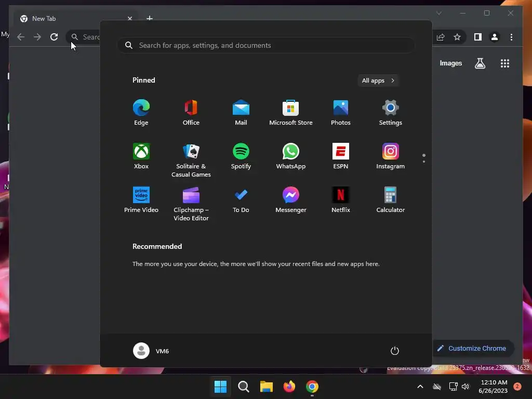The image size is (532, 399).
Task: Open Settings from pinned apps
Action: tap(391, 112)
